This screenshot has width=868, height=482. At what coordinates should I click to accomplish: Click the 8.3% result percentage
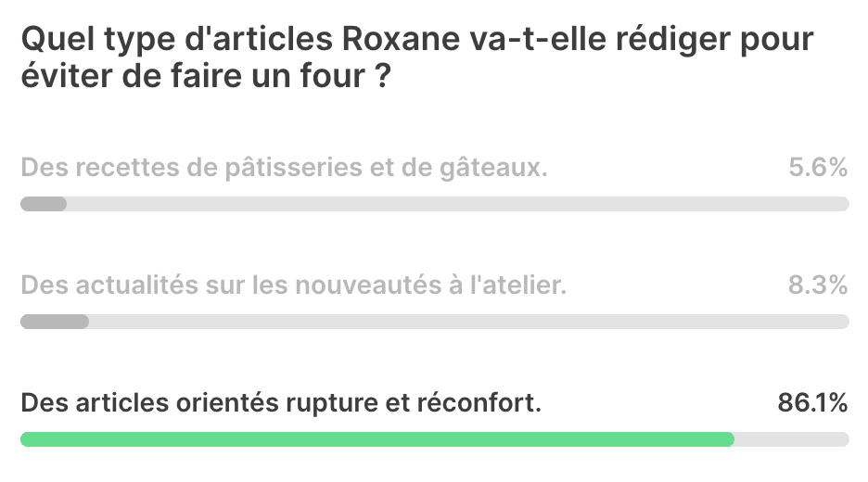[x=818, y=285]
